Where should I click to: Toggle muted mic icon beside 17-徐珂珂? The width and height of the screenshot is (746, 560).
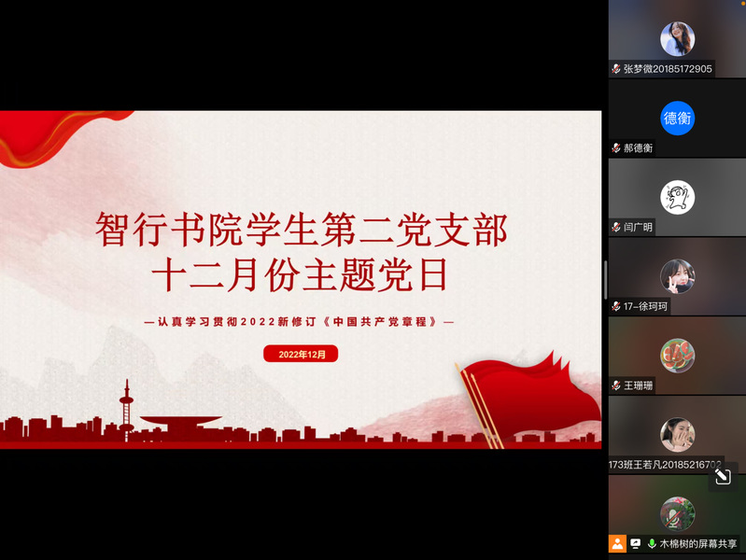pos(616,306)
